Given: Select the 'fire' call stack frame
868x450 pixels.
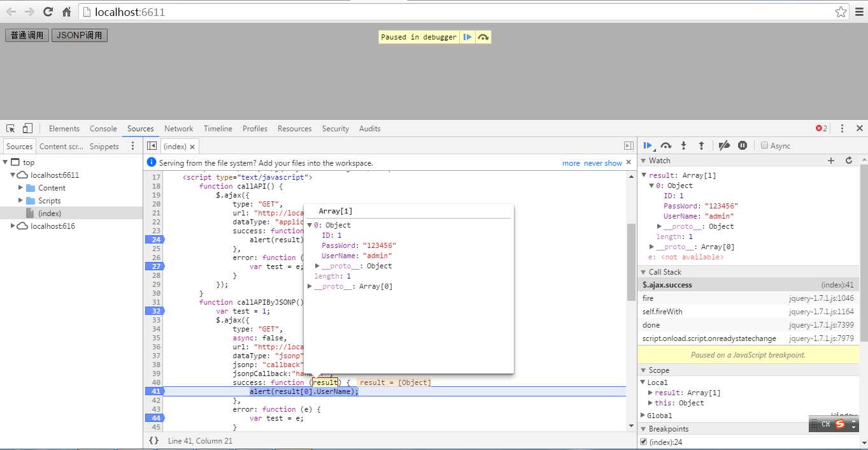Looking at the screenshot, I should 748,298.
